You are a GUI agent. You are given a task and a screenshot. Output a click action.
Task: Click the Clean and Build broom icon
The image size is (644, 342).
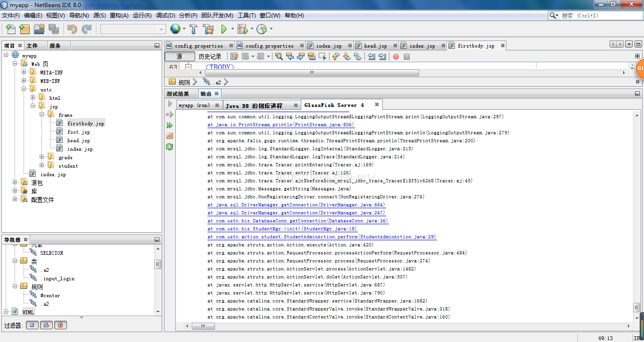208,29
